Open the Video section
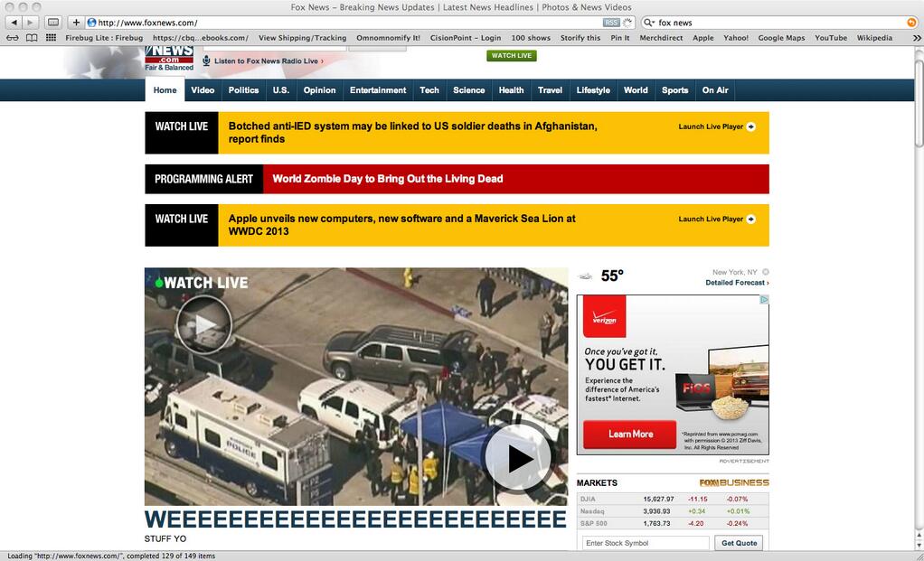 pos(203,90)
